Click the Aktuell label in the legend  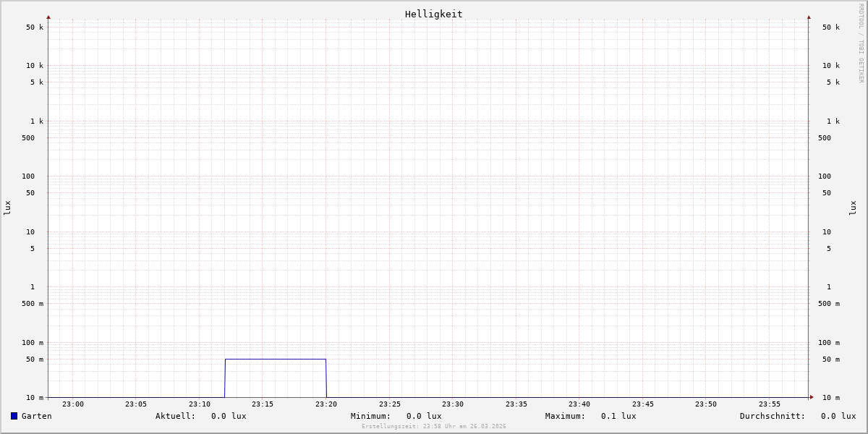(x=175, y=416)
